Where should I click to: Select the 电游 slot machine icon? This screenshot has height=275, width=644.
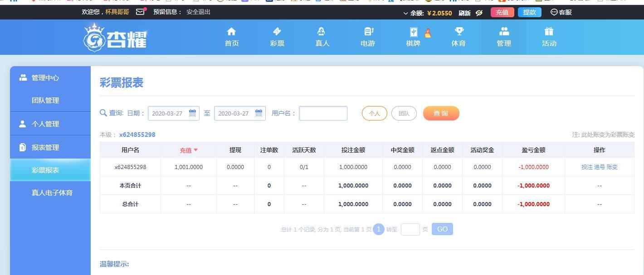tap(369, 31)
